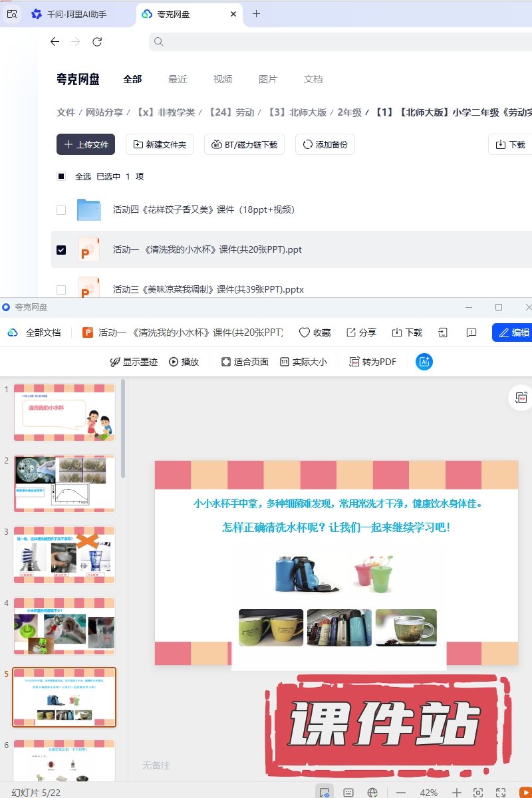Reload the page with the refresh icon

coord(97,42)
